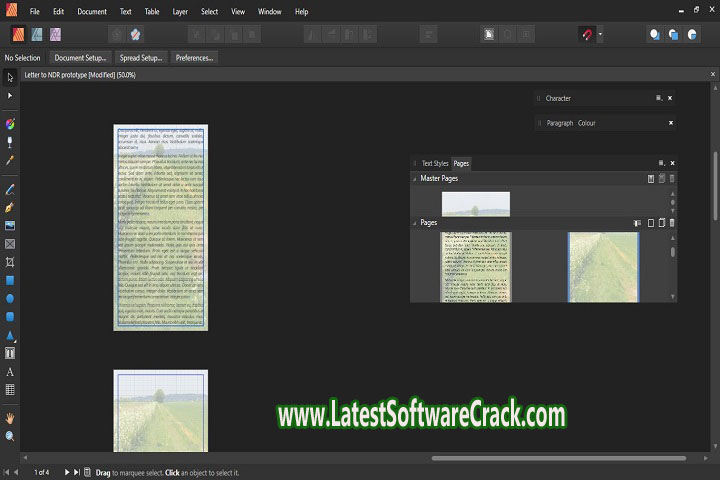
Task: Select the Picture Frame Rectangle tool
Action: (x=10, y=244)
